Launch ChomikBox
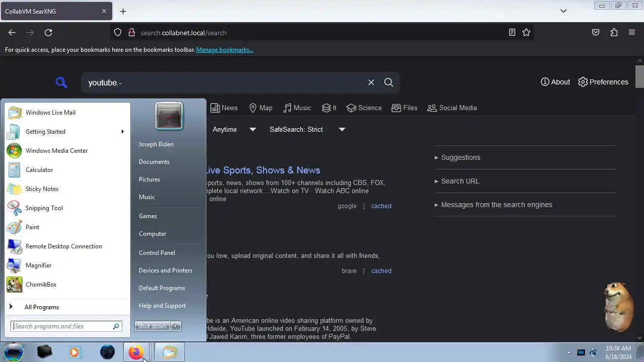Viewport: 644px width, 362px height. 67,284
